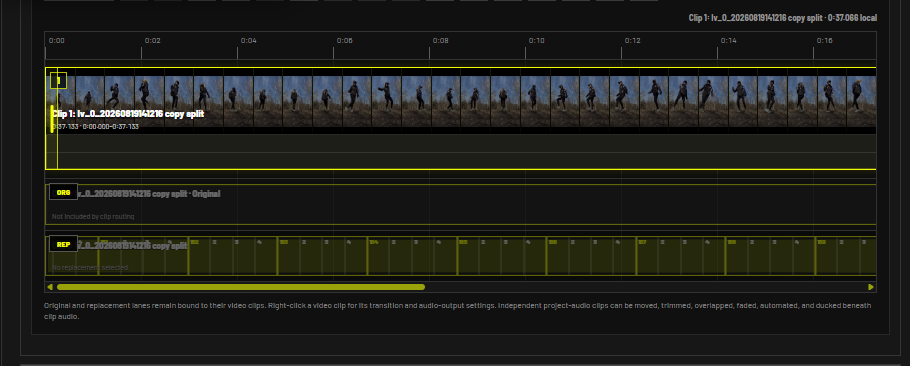Click the clip duration text 0:37.133

click(65, 126)
